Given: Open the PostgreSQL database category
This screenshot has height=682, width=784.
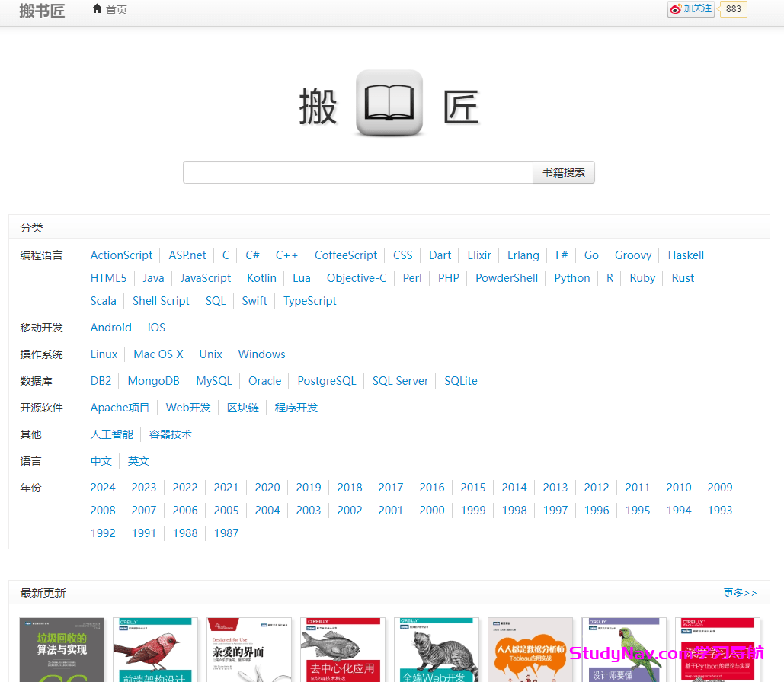Looking at the screenshot, I should (x=326, y=381).
